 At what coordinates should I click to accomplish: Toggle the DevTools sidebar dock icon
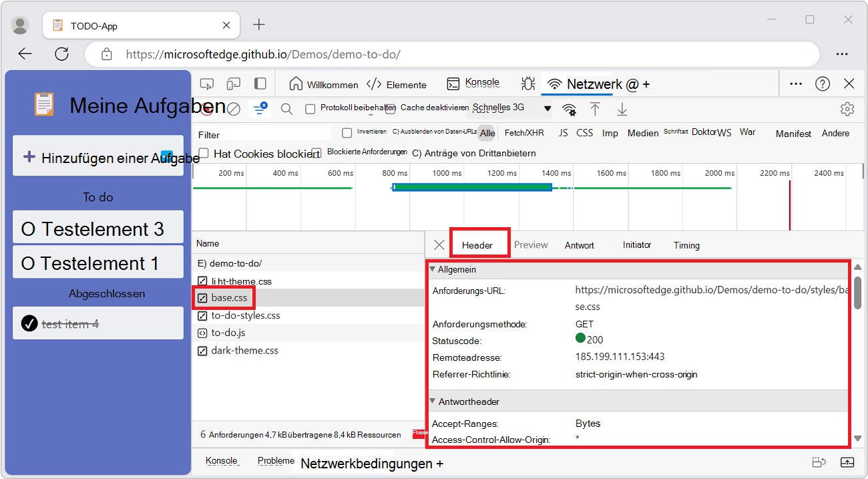[x=260, y=84]
